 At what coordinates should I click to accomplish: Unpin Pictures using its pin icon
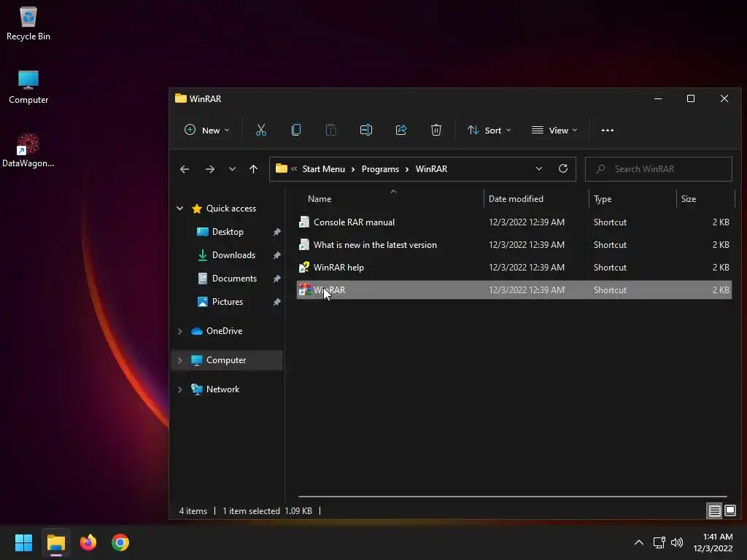(276, 302)
